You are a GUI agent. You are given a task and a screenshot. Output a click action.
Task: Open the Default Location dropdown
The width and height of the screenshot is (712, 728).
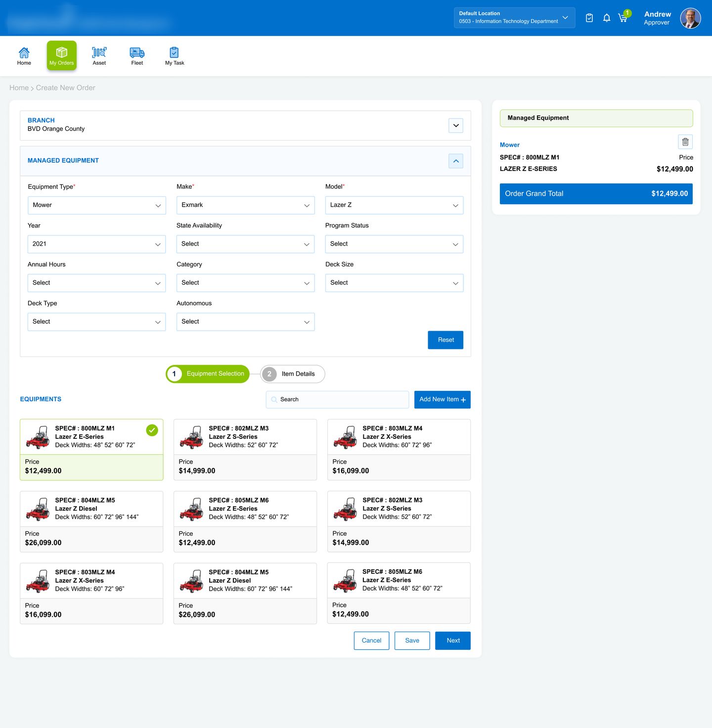pos(515,18)
